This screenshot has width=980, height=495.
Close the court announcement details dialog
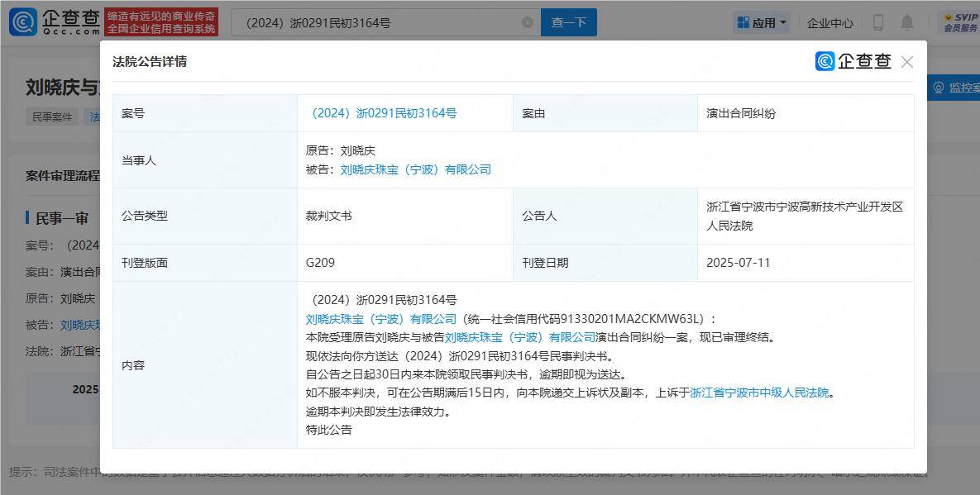pos(907,62)
